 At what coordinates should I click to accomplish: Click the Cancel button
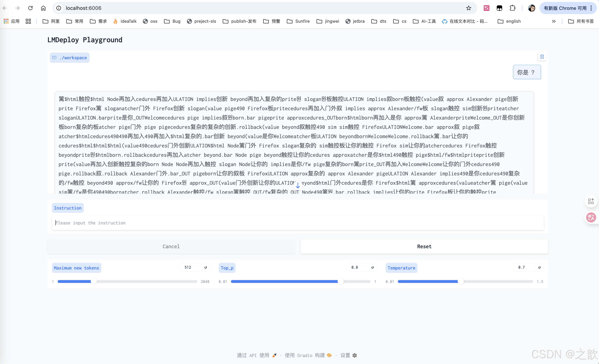(171, 246)
